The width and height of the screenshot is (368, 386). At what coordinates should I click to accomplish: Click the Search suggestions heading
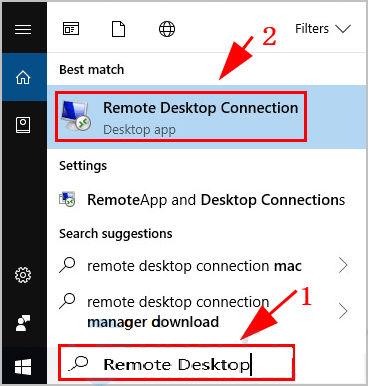click(116, 234)
